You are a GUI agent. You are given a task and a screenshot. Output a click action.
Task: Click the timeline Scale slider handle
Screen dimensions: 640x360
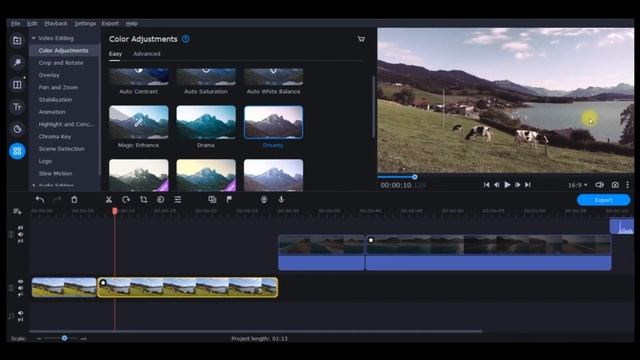coord(64,338)
